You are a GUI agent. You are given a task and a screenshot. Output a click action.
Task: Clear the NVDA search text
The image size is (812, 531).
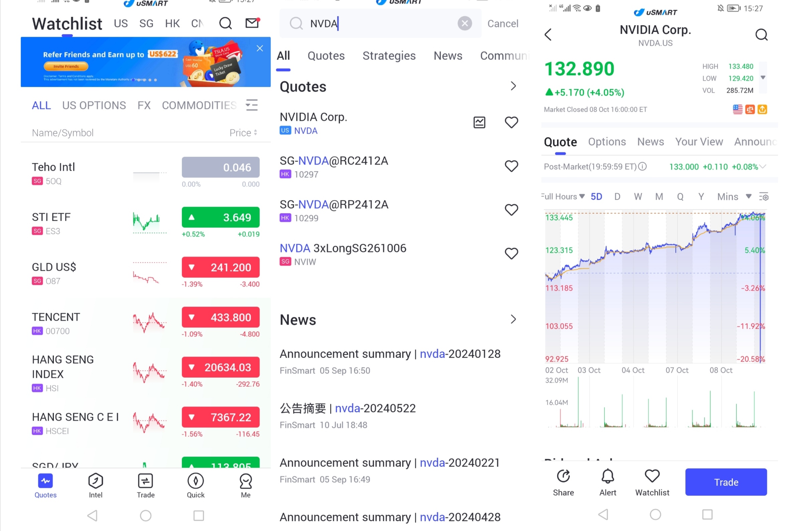click(x=464, y=23)
